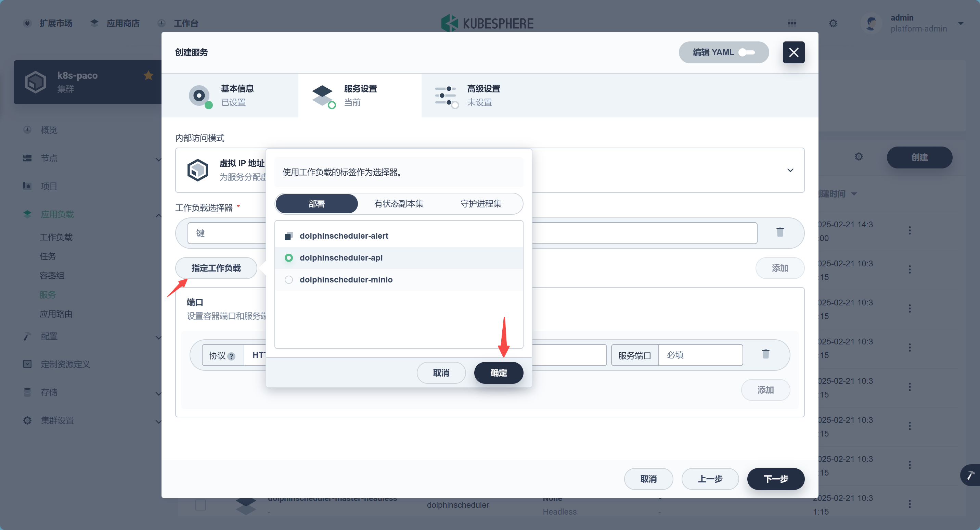The height and width of the screenshot is (530, 980).
Task: Delete the port row with trash icon
Action: 765,354
